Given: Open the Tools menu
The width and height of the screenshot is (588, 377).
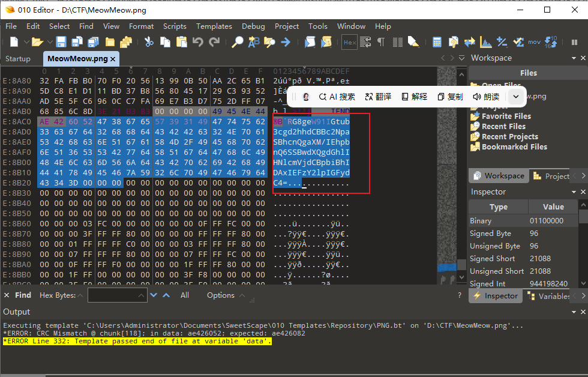Looking at the screenshot, I should [318, 26].
